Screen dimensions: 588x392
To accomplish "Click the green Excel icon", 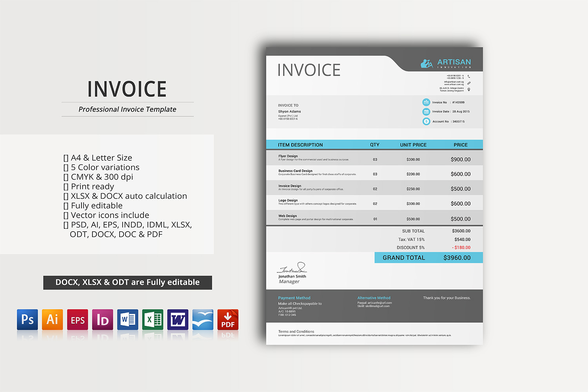I will pyautogui.click(x=153, y=319).
